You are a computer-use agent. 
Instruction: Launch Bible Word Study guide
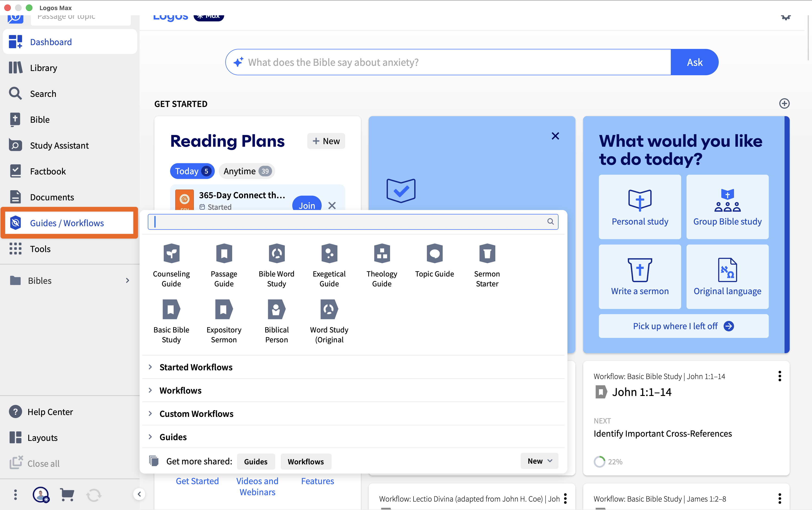coord(276,265)
